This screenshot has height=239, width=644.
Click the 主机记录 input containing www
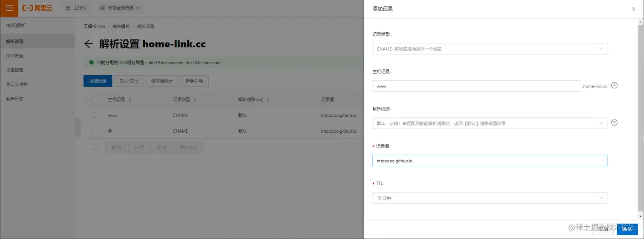pyautogui.click(x=476, y=86)
